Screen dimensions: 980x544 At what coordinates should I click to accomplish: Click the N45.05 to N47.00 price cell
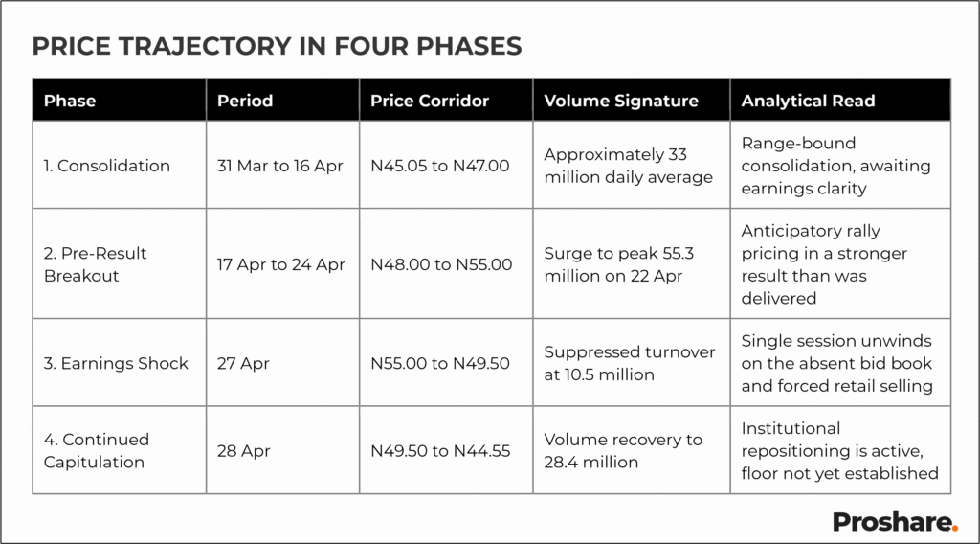tap(440, 166)
